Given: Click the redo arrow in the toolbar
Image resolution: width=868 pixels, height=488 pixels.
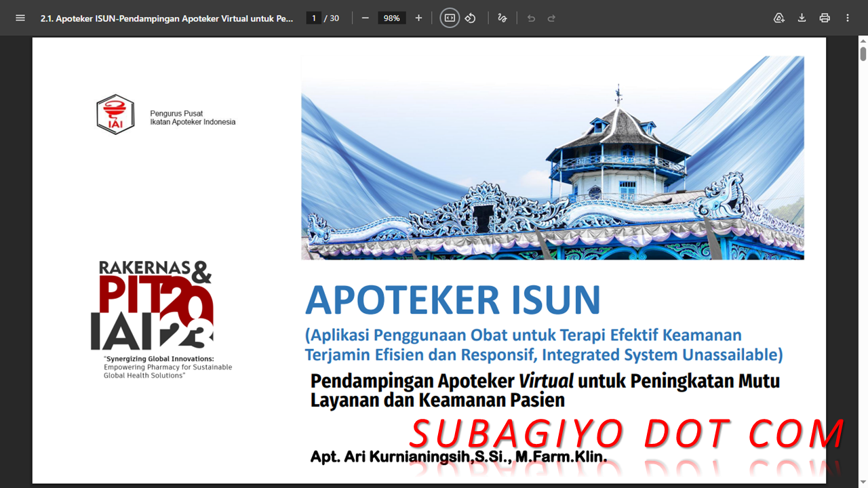Looking at the screenshot, I should (551, 18).
